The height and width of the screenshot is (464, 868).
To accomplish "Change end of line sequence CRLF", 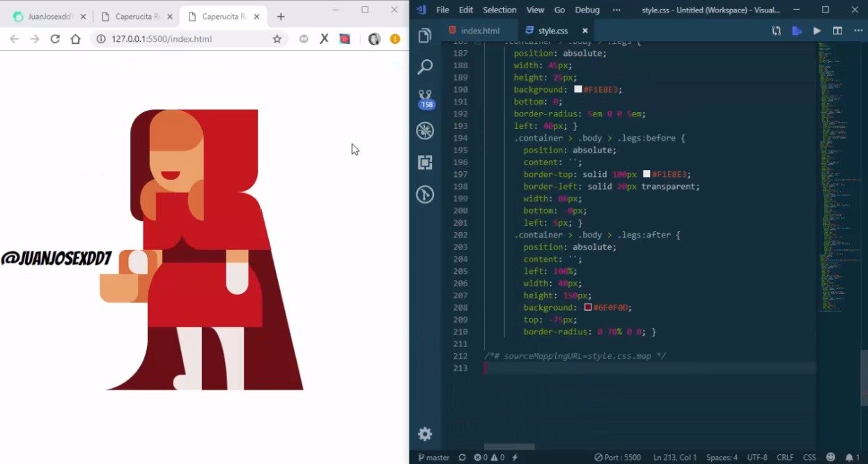I will 785,458.
